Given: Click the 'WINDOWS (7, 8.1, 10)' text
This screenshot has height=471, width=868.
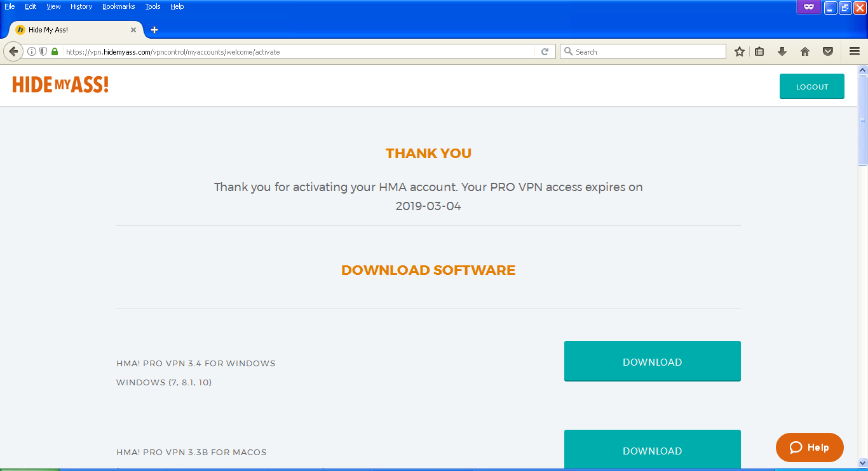Looking at the screenshot, I should tap(164, 383).
